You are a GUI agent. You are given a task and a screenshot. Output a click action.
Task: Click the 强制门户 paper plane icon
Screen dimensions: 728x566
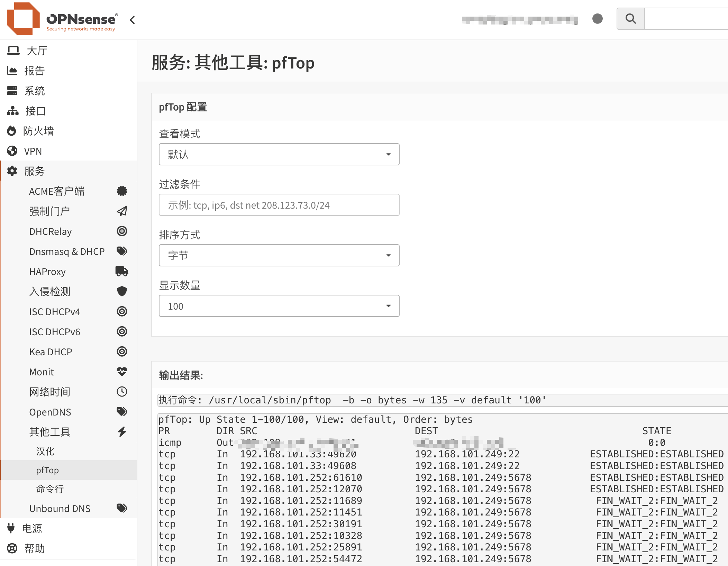[121, 211]
